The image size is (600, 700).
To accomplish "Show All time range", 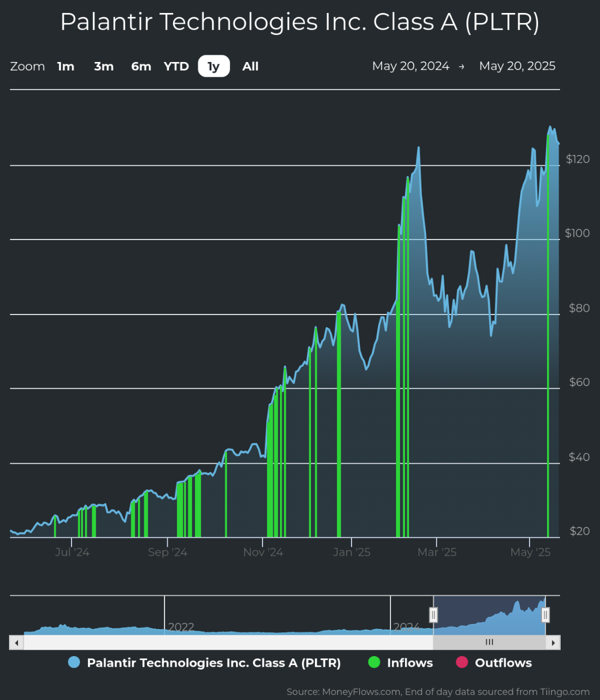I will 251,67.
